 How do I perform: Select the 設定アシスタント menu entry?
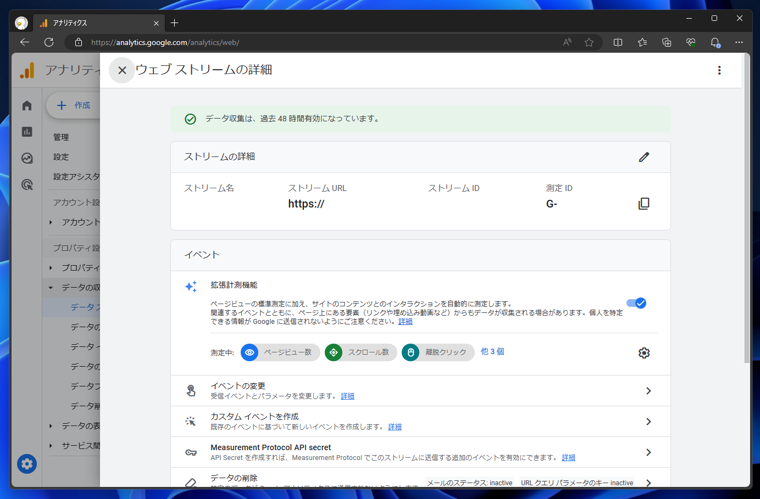(x=77, y=177)
